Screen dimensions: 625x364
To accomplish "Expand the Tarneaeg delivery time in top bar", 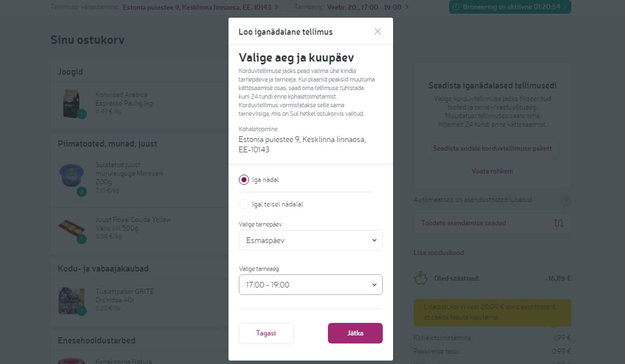I will point(366,7).
